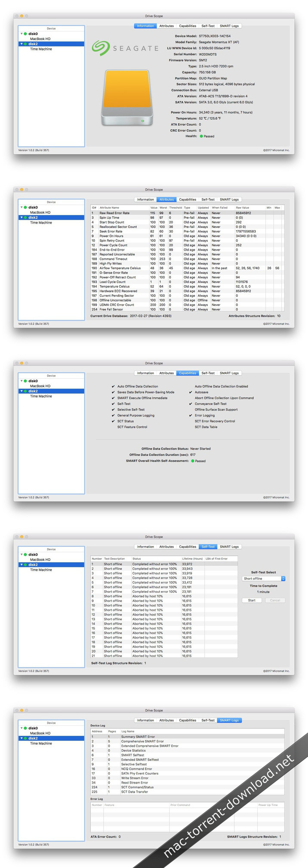This screenshot has height=868, width=308.
Task: Select the SCT Data Transfer log row
Action: coord(188,792)
